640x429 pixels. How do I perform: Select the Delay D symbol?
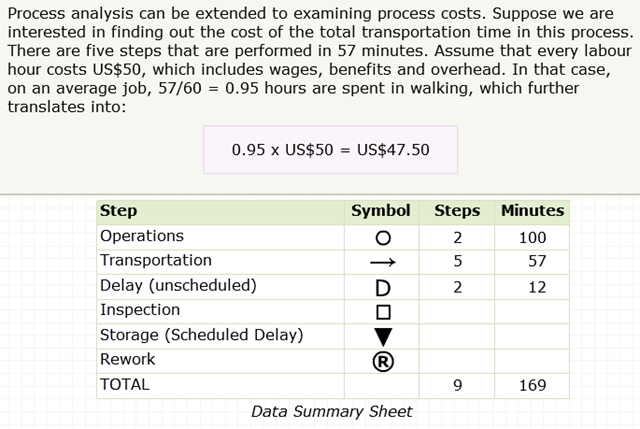pyautogui.click(x=382, y=287)
